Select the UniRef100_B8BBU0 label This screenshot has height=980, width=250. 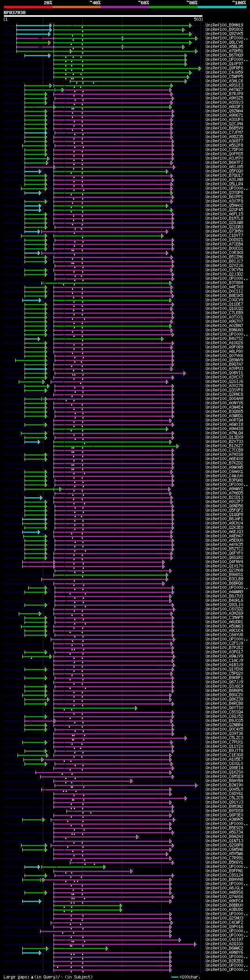click(x=224, y=905)
